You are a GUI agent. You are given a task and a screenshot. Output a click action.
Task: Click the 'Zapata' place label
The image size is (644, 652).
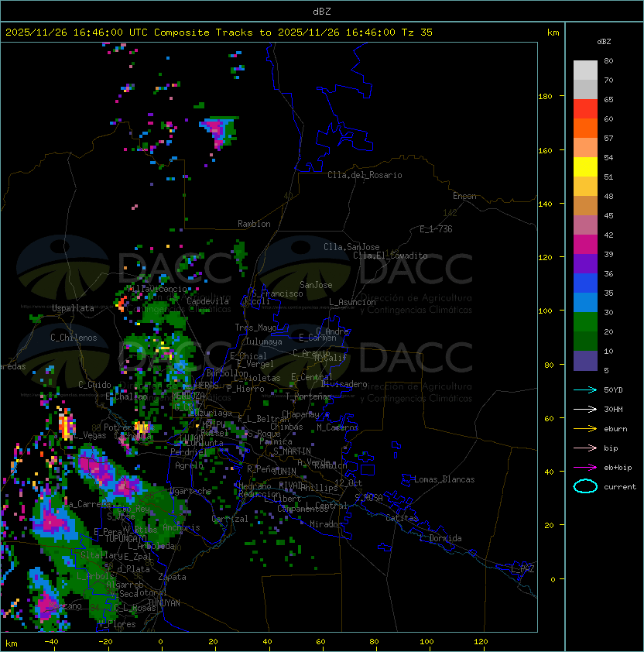[x=172, y=577]
